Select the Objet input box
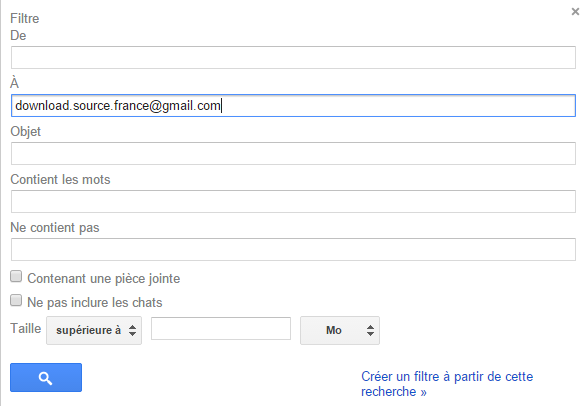The height and width of the screenshot is (406, 587). (x=293, y=153)
